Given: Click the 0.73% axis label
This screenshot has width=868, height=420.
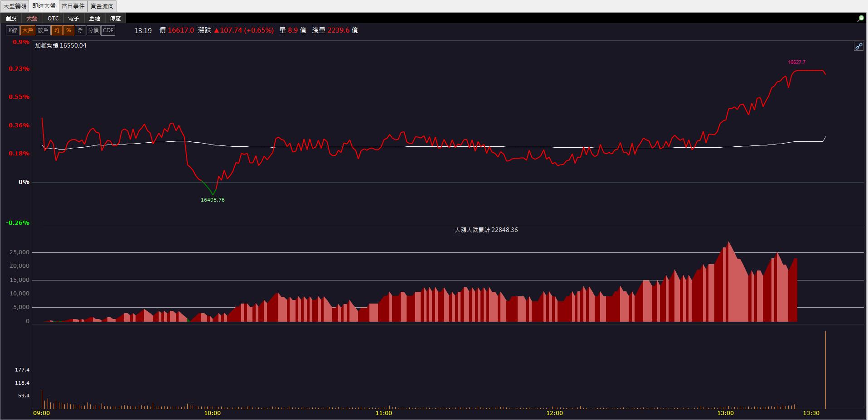Looking at the screenshot, I should coord(19,69).
